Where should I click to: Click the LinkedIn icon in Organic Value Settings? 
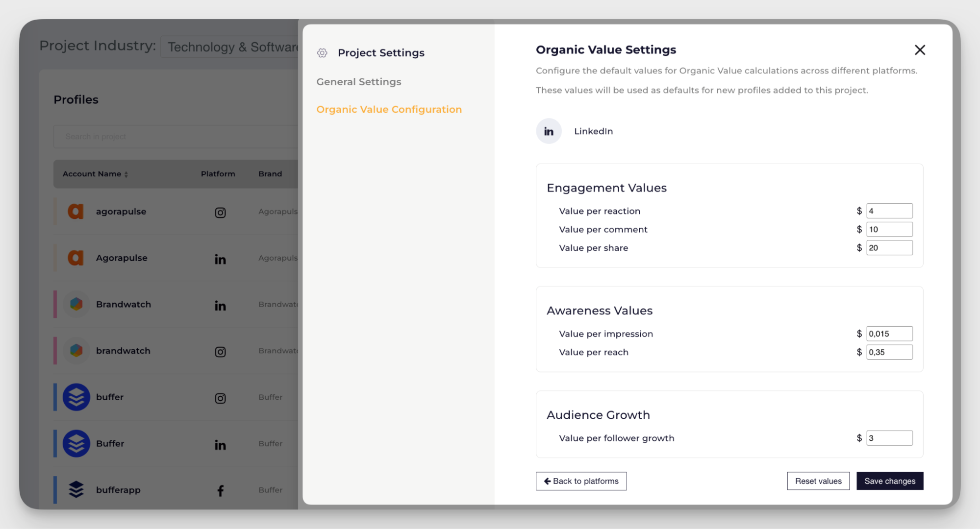coord(549,131)
